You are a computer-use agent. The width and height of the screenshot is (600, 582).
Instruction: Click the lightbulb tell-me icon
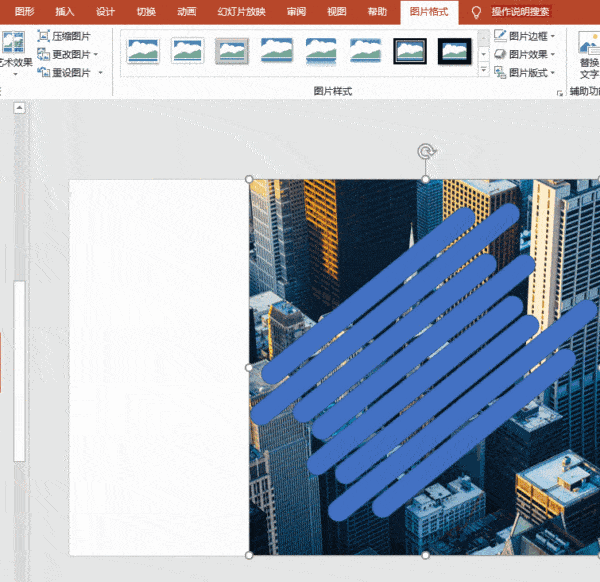coord(476,12)
